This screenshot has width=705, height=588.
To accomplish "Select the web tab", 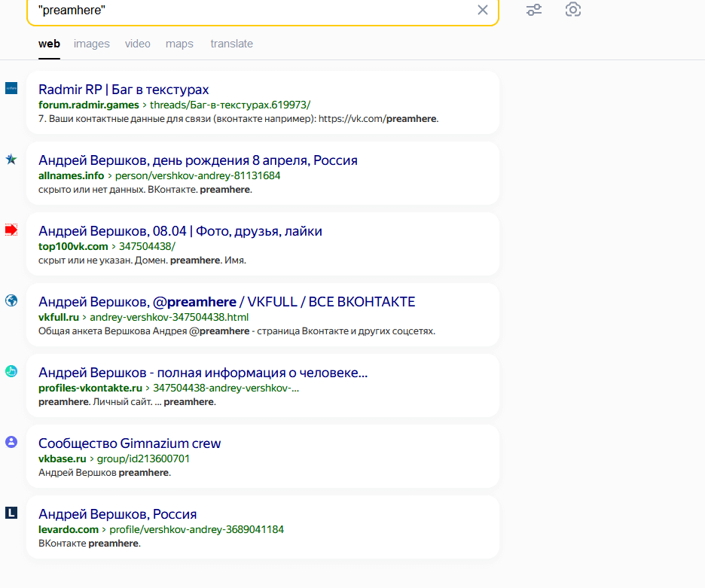I will 49,44.
